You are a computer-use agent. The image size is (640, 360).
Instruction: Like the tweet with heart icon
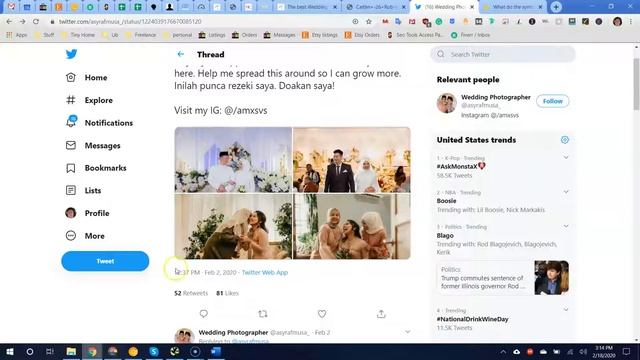point(322,313)
